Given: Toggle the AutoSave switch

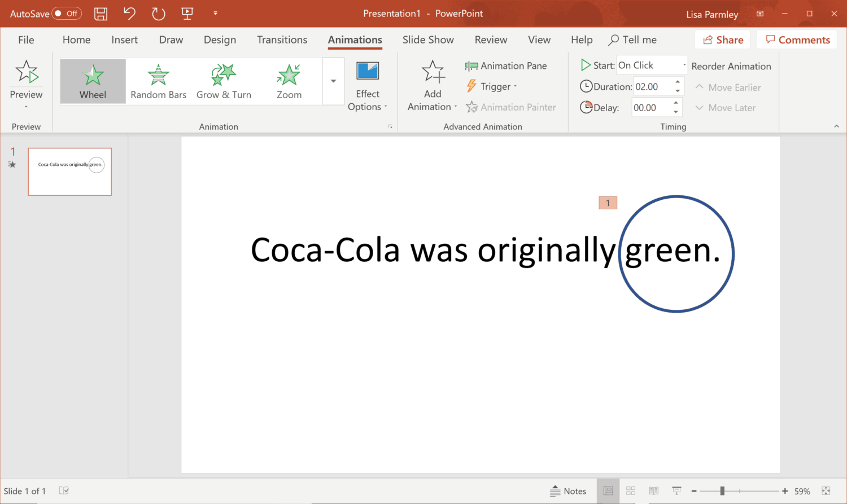Looking at the screenshot, I should [67, 14].
